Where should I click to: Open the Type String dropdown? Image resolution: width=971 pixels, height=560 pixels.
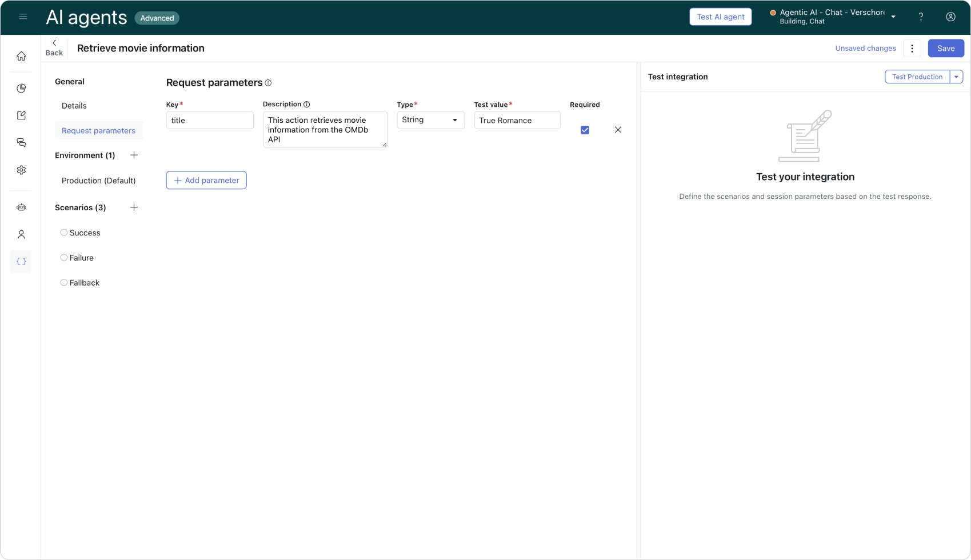coord(430,120)
